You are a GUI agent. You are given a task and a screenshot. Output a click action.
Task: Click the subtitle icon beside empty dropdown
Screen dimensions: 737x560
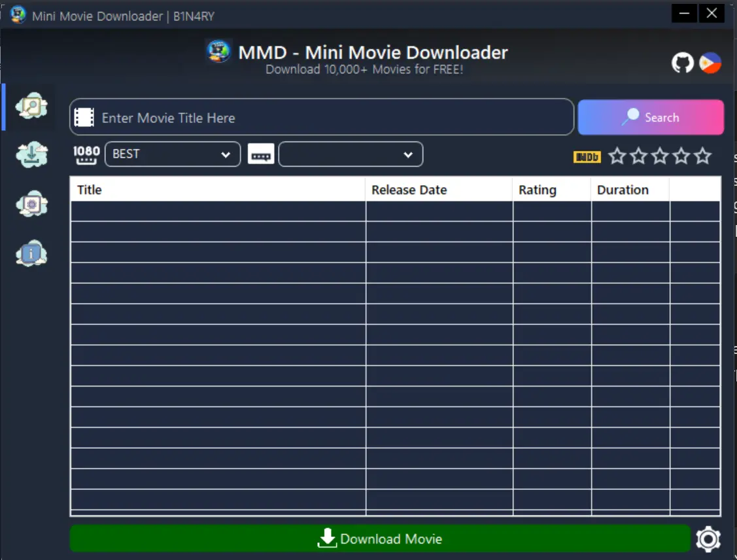tap(261, 154)
